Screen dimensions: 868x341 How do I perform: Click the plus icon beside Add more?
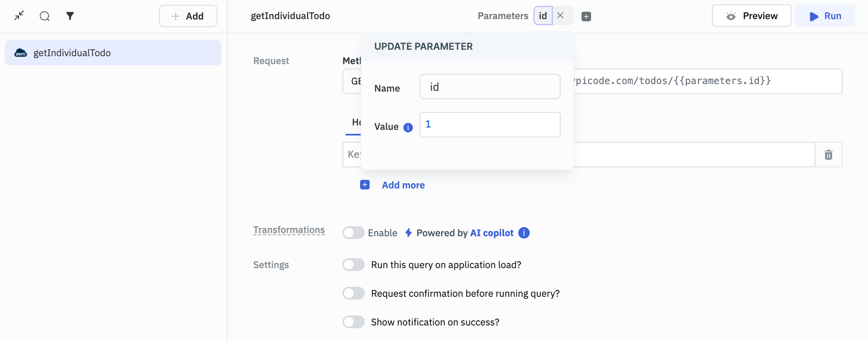(x=365, y=185)
